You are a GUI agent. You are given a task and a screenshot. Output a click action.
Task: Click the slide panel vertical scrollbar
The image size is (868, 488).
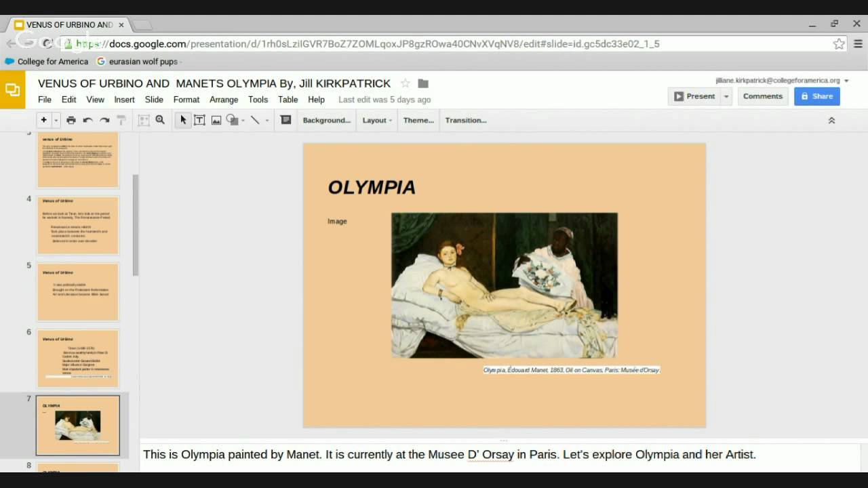pos(136,225)
